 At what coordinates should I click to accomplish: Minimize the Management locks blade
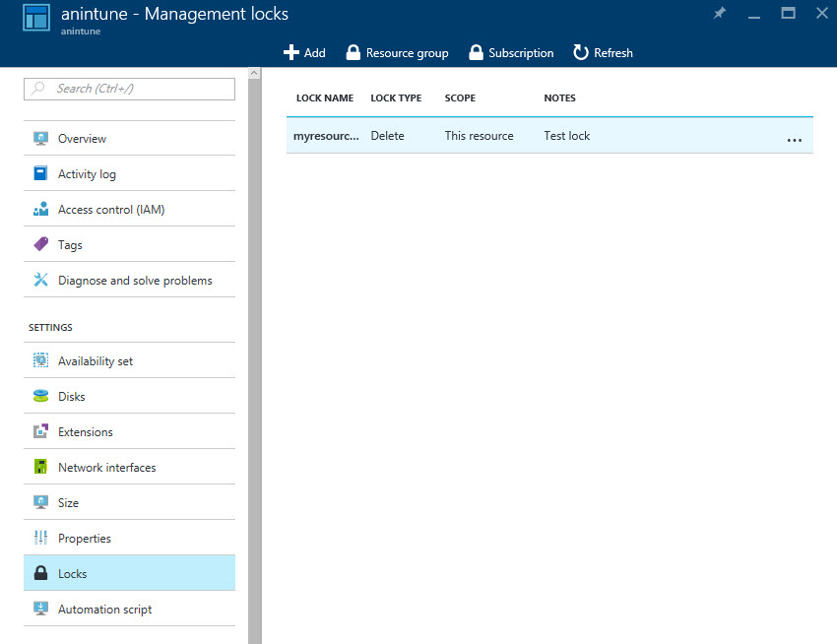[x=753, y=17]
